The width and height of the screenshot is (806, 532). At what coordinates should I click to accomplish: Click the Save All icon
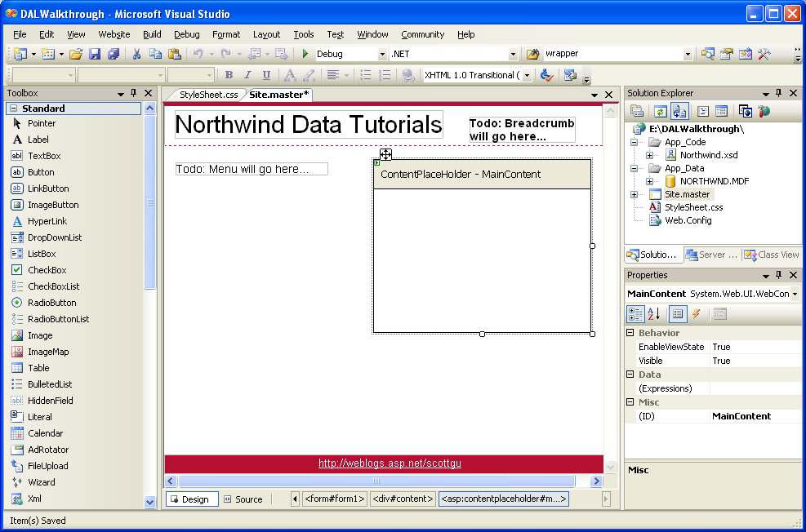[x=113, y=54]
